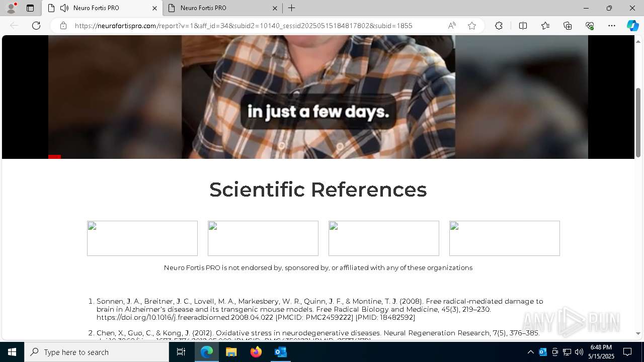Image resolution: width=644 pixels, height=362 pixels.
Task: Click the taskbar search box
Action: click(x=97, y=352)
